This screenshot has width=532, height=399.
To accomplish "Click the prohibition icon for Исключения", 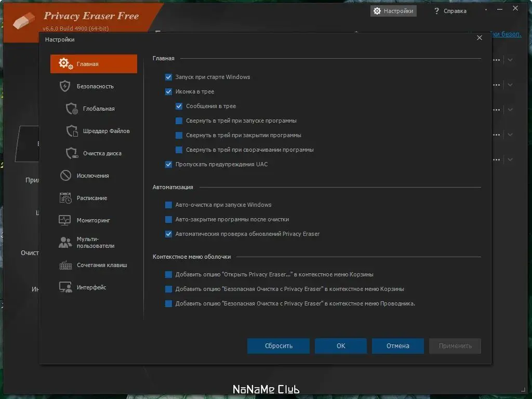I will 65,176.
